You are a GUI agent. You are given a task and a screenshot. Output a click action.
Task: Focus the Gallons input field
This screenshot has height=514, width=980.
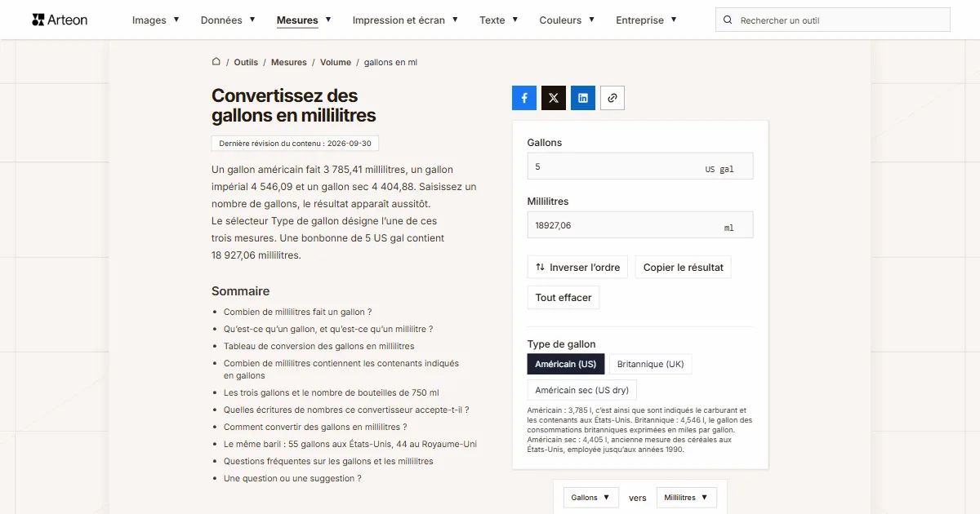640,166
